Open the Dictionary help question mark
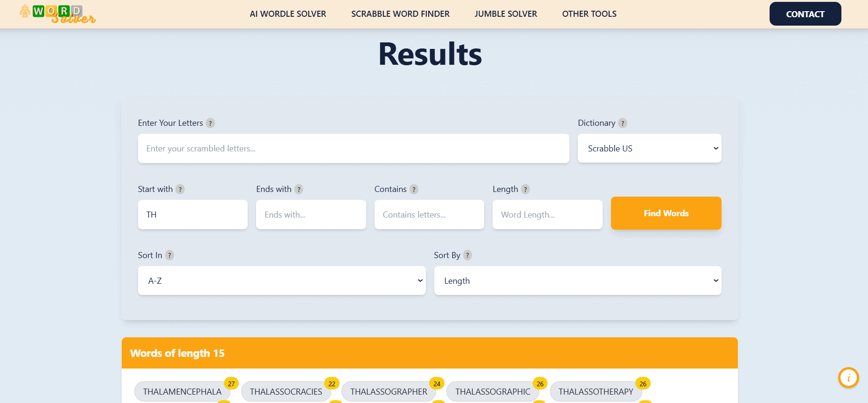Screen dimensions: 868x403 (x=623, y=123)
